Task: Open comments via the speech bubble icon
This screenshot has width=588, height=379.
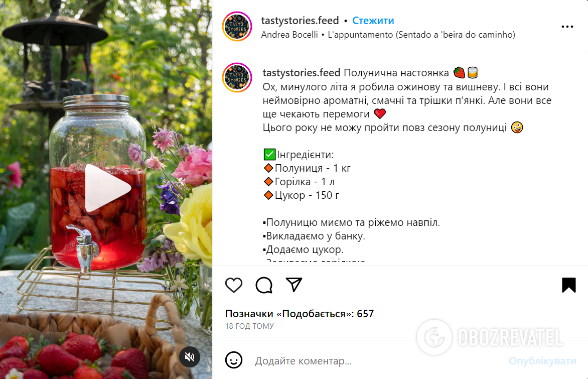Action: pos(264,285)
